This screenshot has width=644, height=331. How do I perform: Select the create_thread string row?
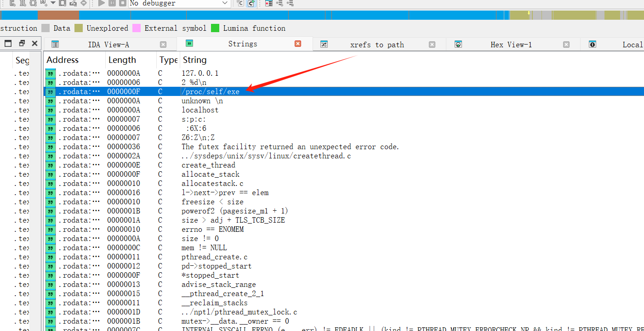pyautogui.click(x=344, y=165)
